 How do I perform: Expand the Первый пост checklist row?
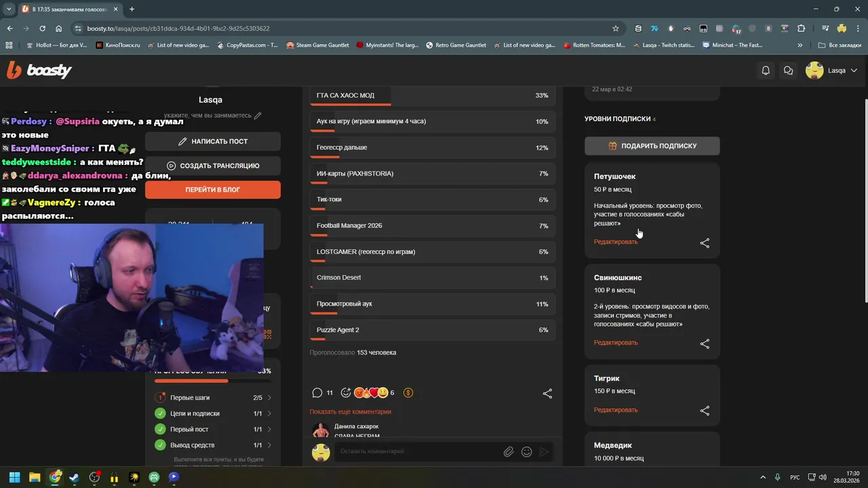coord(213,429)
